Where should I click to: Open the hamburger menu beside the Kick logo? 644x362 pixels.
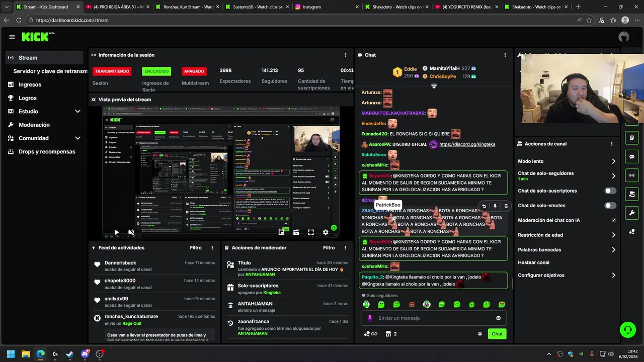tap(12, 37)
